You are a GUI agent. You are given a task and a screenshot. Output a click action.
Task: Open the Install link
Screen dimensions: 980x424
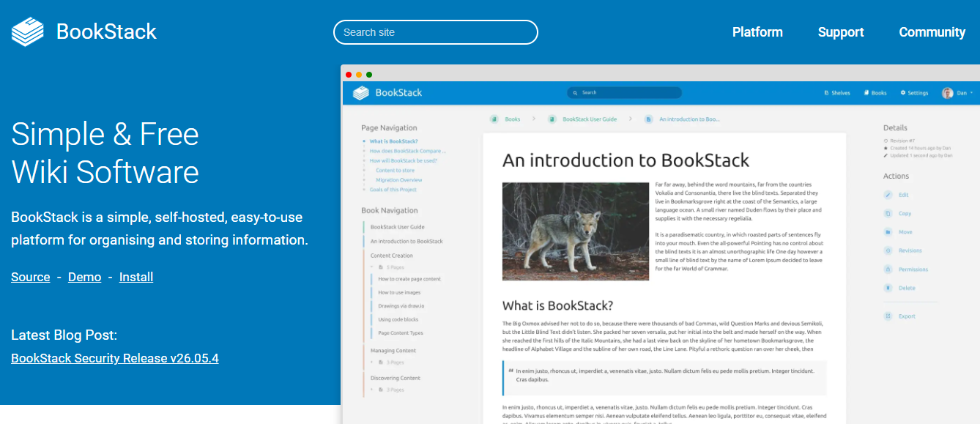[x=136, y=277]
